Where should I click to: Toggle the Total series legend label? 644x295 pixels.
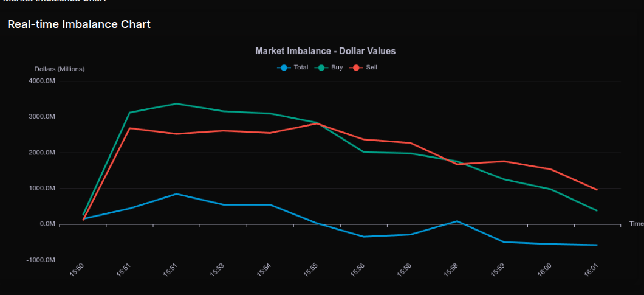[x=301, y=68]
